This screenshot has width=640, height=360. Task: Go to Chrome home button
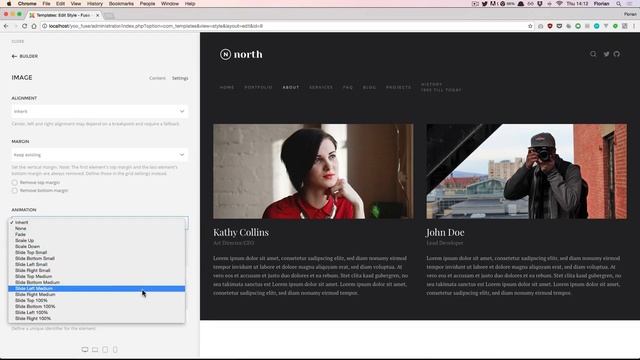pyautogui.click(x=34, y=26)
